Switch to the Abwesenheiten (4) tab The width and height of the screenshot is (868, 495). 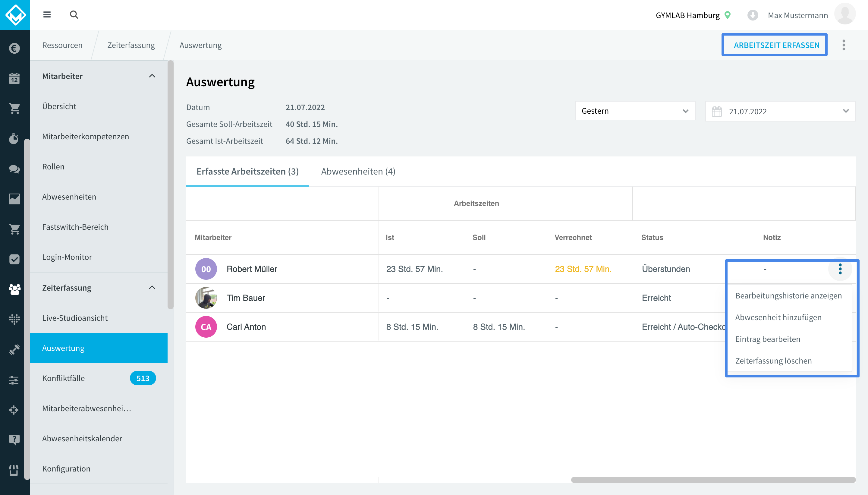358,171
